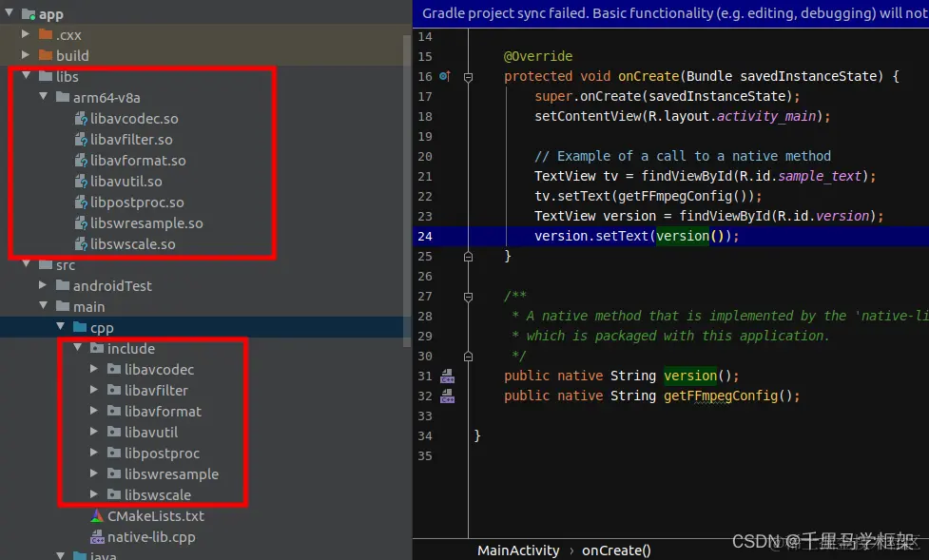Collapse the libs folder arrow

[x=26, y=76]
